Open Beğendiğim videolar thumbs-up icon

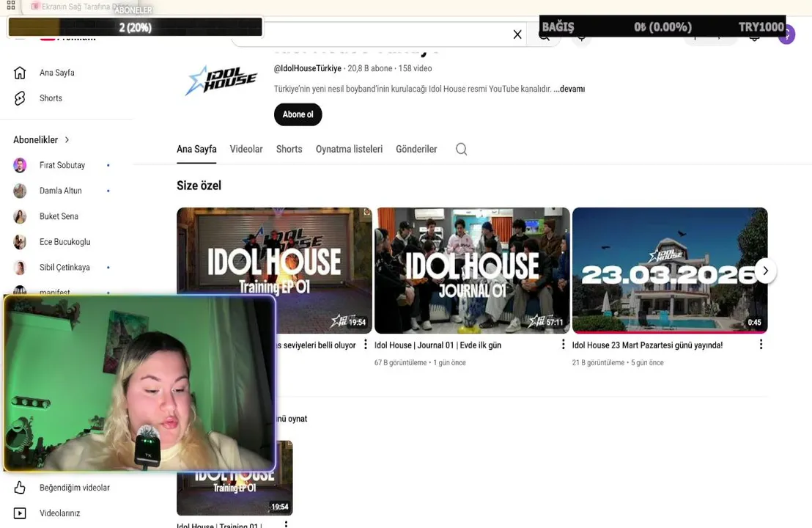click(x=20, y=488)
